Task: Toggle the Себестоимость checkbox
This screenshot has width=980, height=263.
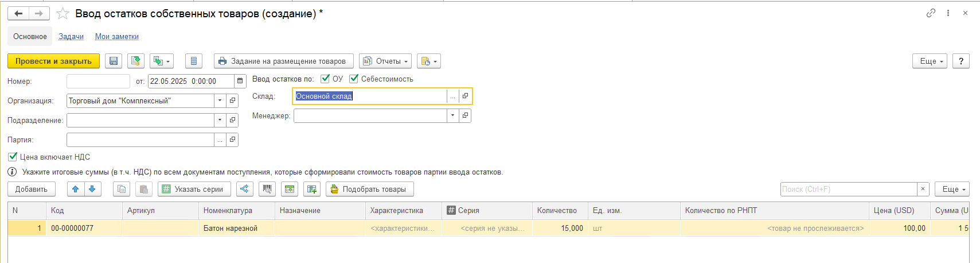Action: (x=354, y=79)
